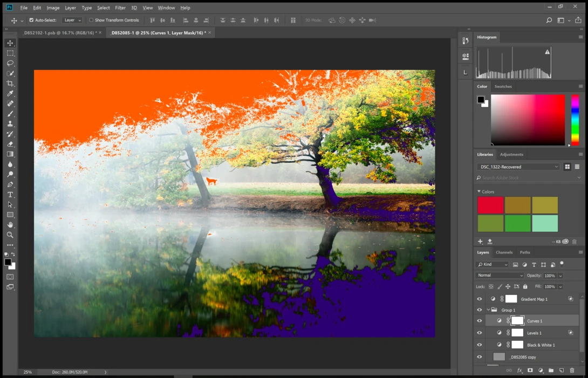Select the Quick Selection tool
This screenshot has width=588, height=378.
[10, 73]
